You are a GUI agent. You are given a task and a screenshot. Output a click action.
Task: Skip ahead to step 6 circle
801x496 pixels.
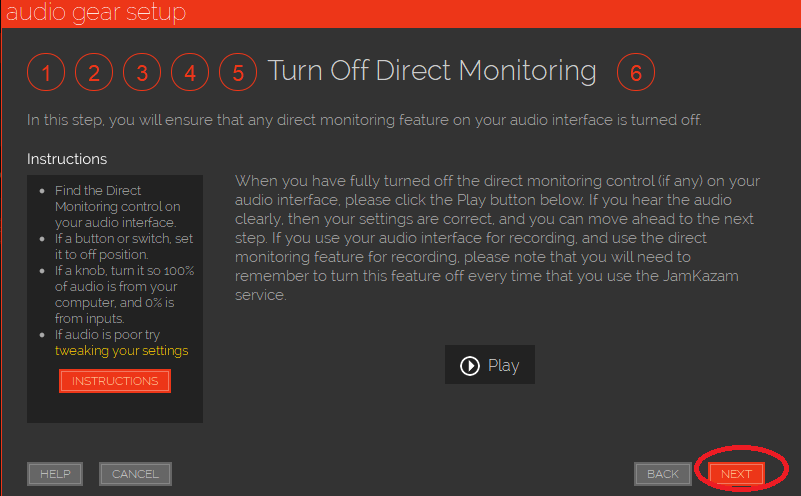(x=636, y=73)
